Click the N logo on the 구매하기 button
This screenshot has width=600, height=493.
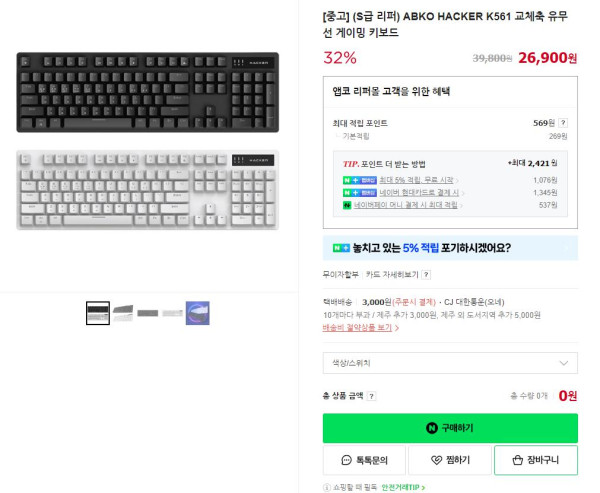coord(432,428)
